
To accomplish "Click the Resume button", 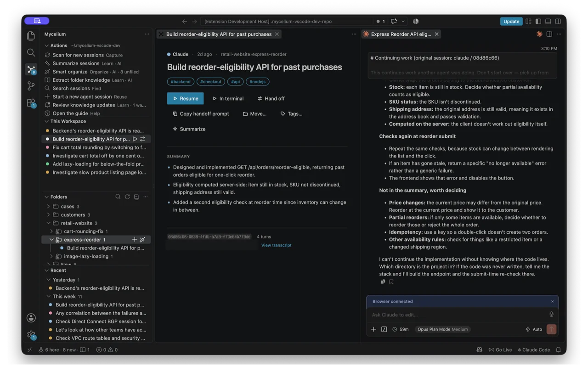I will coord(185,98).
